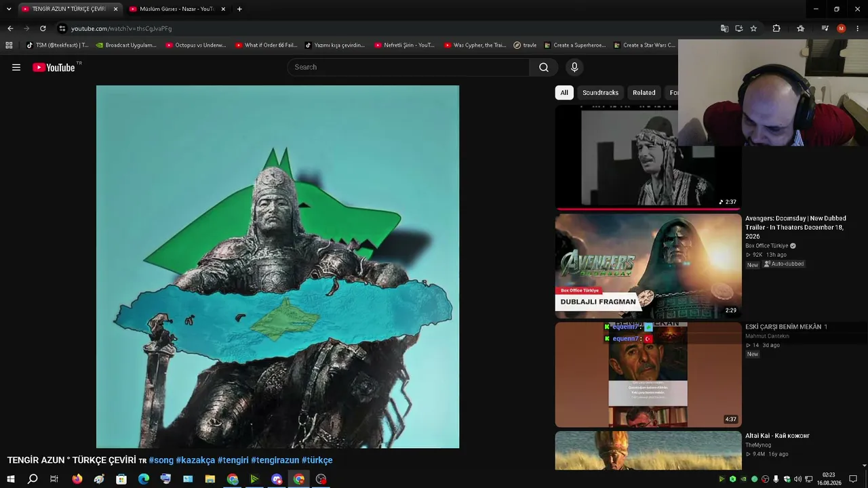Image resolution: width=868 pixels, height=488 pixels.
Task: Open the Octopus vs Underw... bookmark
Action: pyautogui.click(x=195, y=45)
